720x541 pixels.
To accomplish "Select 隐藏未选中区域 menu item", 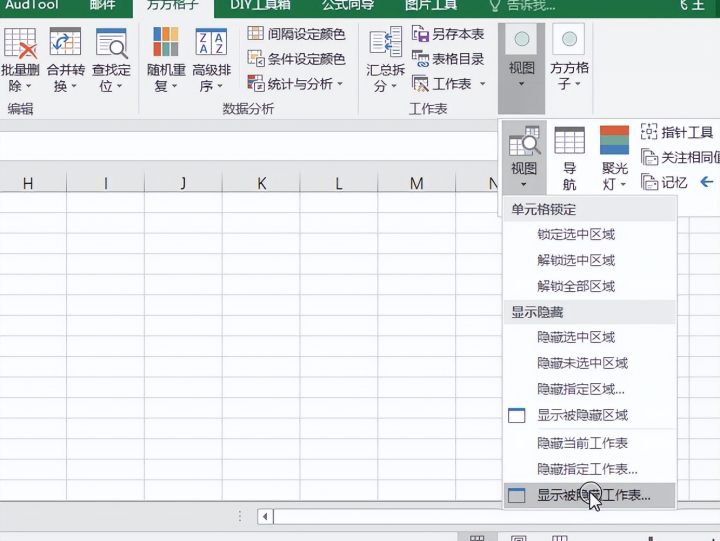I will coord(590,363).
